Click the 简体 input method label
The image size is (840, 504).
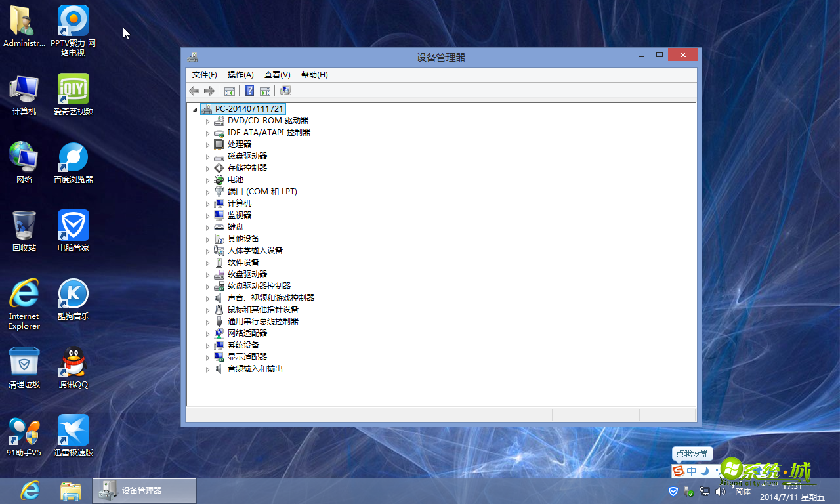pyautogui.click(x=742, y=491)
